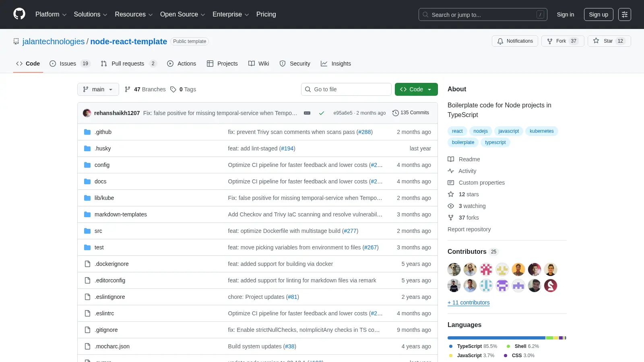View the 47 Branches list
644x362 pixels.
click(145, 89)
